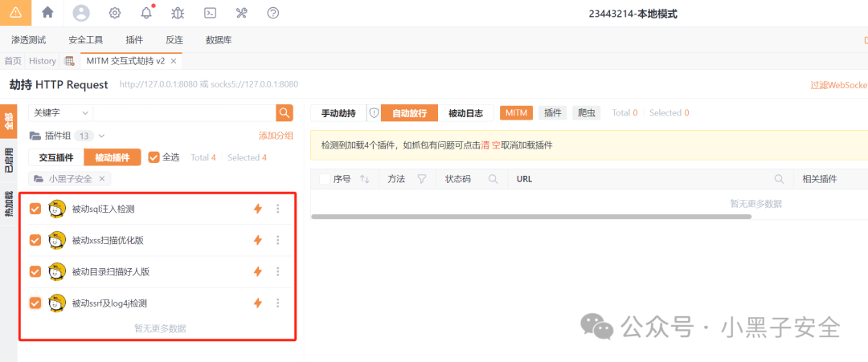
Task: Open more options for 被动目录扫描好人版
Action: pos(278,271)
